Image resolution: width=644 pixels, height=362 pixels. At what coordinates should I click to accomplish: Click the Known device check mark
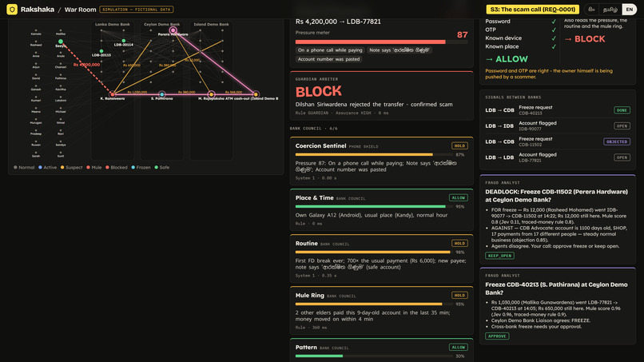click(x=554, y=38)
